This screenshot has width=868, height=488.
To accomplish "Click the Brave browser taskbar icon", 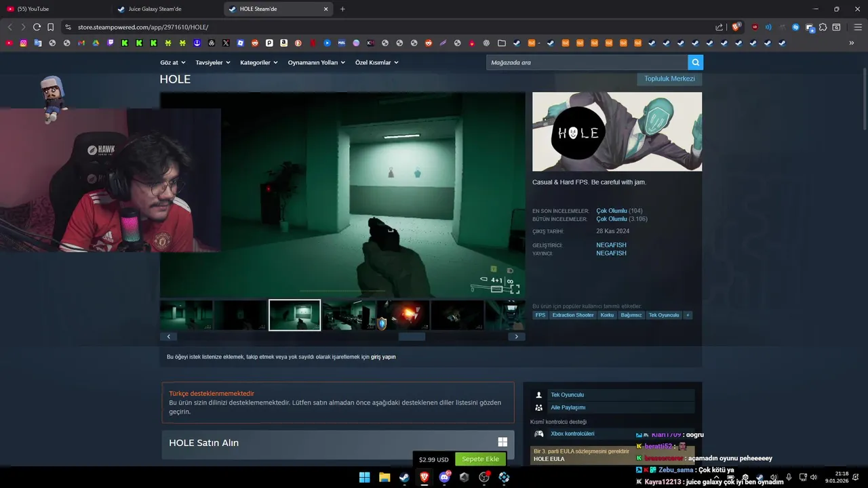I will pyautogui.click(x=425, y=477).
